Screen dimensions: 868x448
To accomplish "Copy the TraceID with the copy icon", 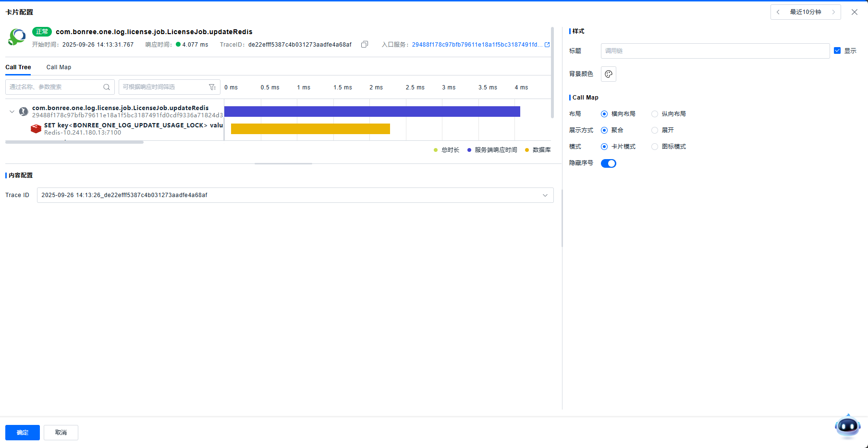I will [x=365, y=45].
